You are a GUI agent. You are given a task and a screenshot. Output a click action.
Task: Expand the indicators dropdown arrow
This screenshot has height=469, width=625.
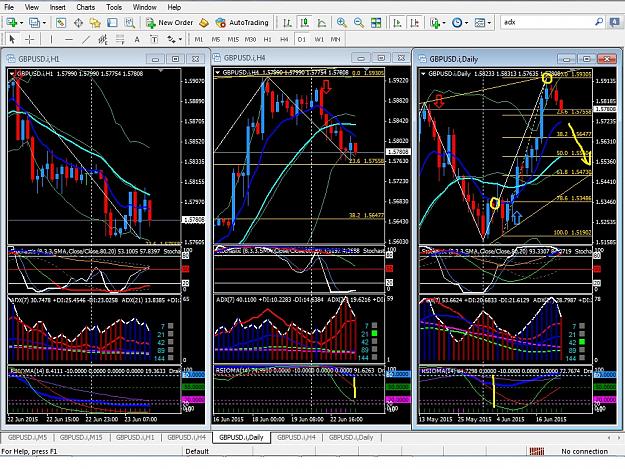(444, 23)
